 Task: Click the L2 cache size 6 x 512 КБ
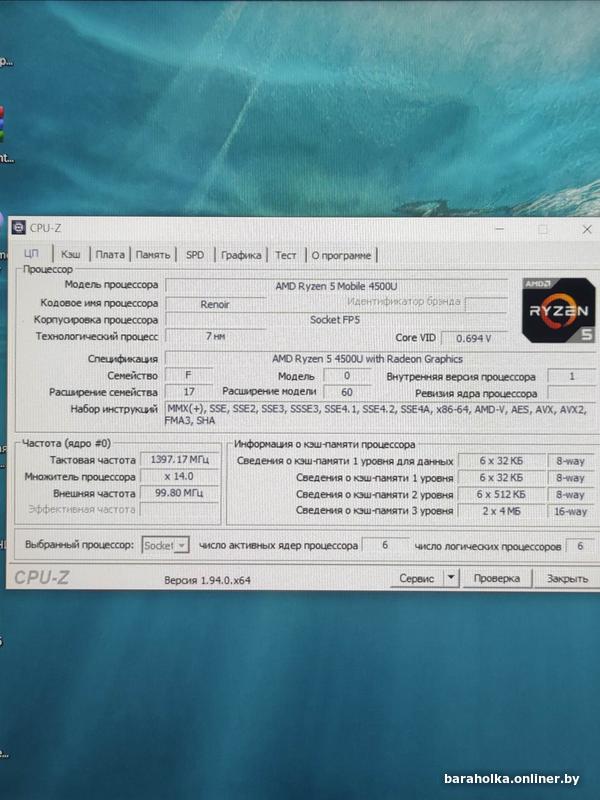coord(501,494)
